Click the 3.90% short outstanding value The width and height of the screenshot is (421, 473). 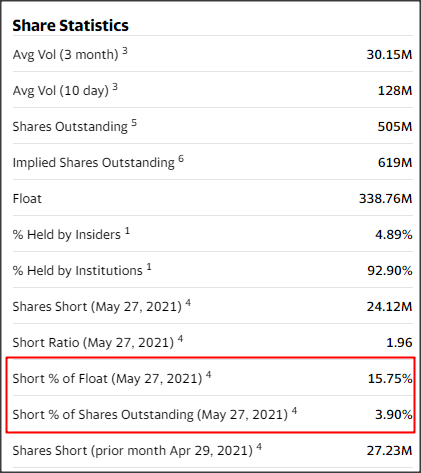[x=394, y=415]
